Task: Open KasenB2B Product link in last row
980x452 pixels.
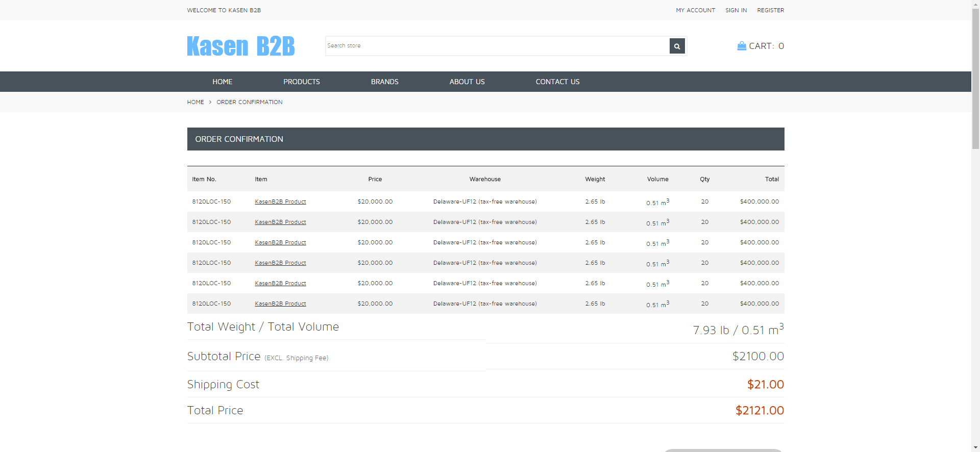Action: point(280,304)
